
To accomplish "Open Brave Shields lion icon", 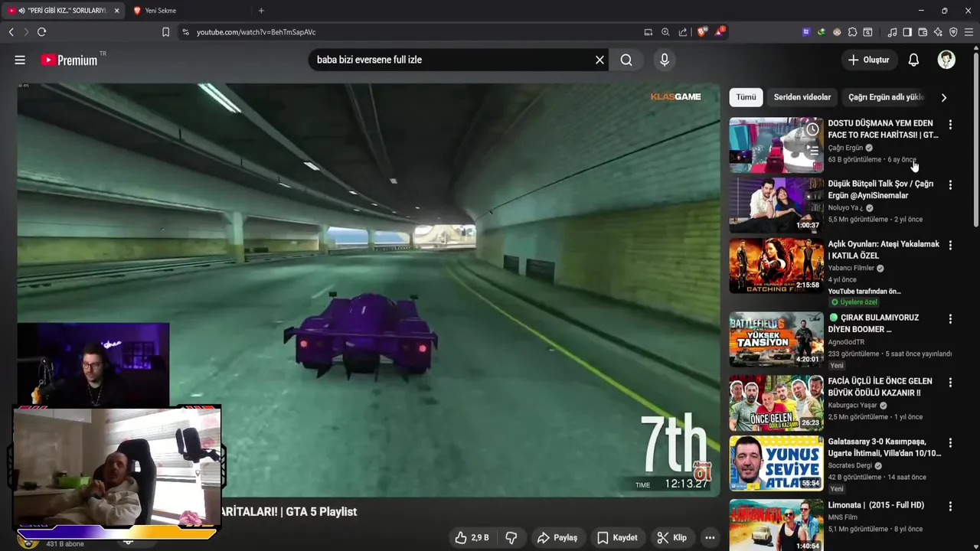I will pyautogui.click(x=702, y=32).
